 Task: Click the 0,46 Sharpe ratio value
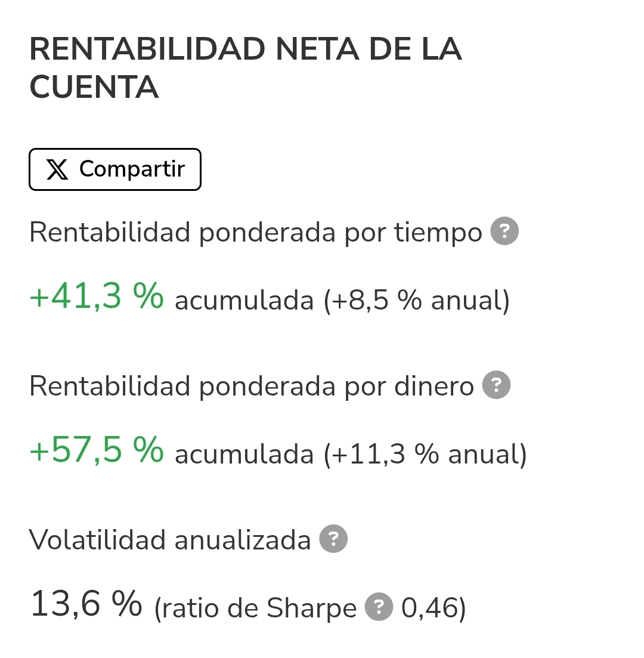(x=429, y=608)
